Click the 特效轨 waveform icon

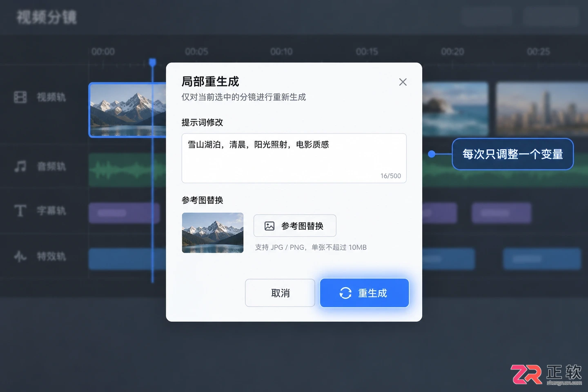pyautogui.click(x=20, y=256)
